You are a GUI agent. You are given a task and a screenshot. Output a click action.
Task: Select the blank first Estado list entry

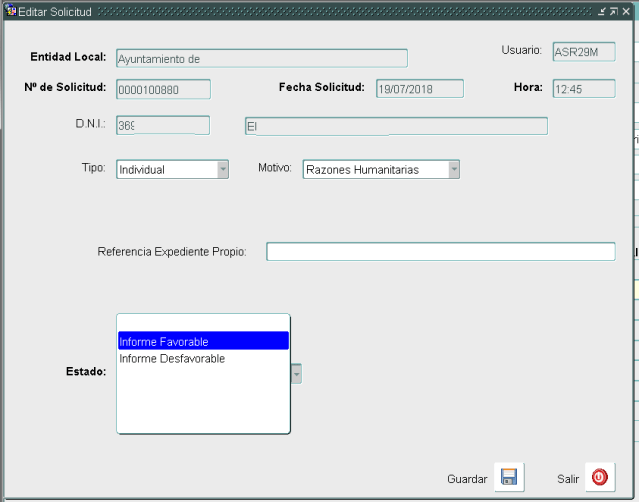coord(203,324)
